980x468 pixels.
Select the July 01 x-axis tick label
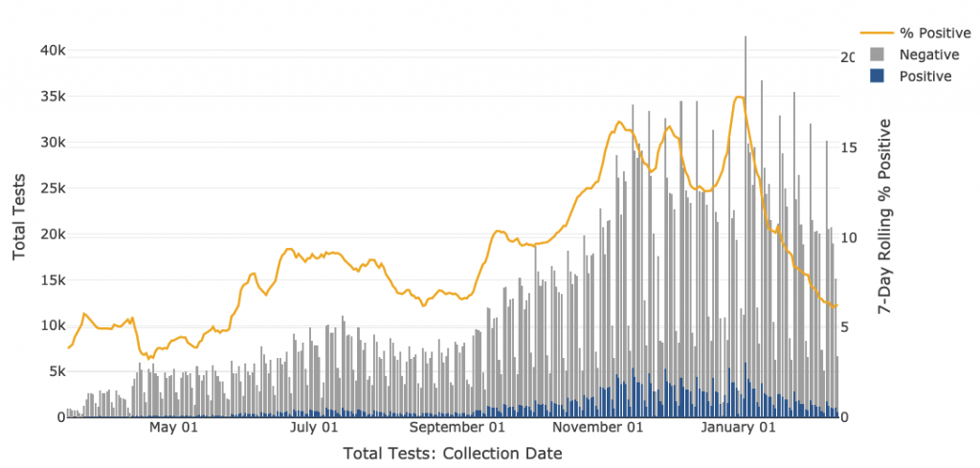coord(315,428)
